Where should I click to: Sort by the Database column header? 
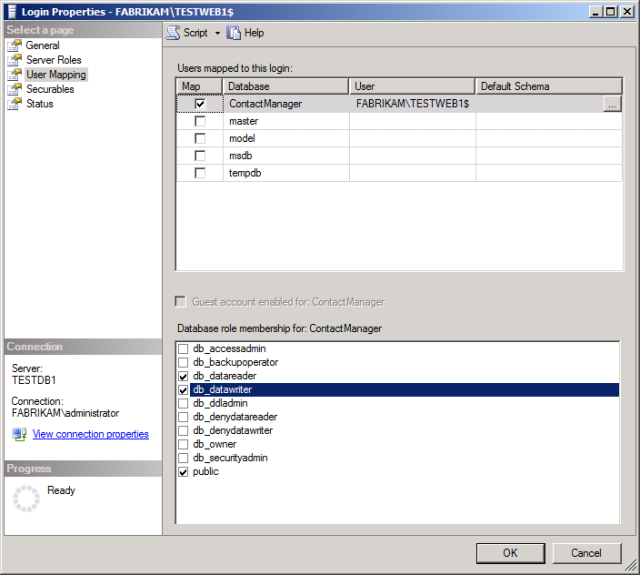(x=285, y=86)
